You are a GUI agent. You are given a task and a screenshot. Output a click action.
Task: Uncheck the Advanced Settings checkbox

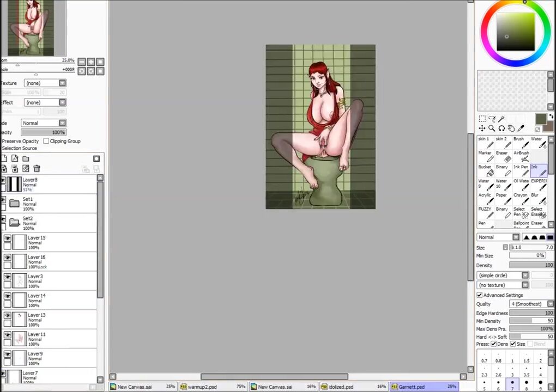[480, 295]
